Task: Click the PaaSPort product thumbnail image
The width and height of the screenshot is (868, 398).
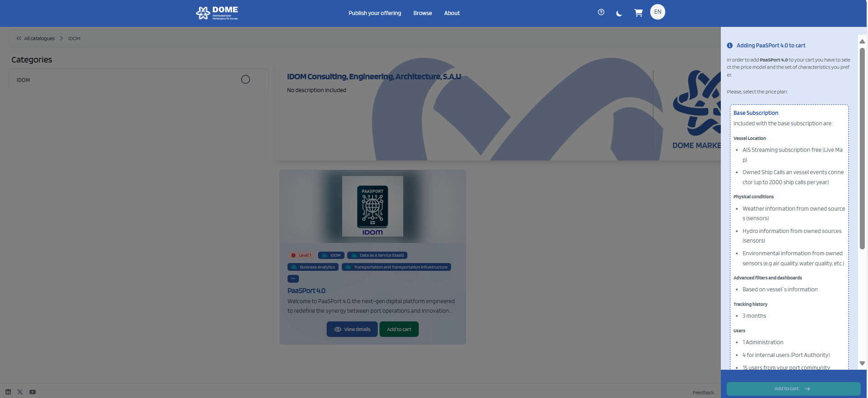Action: pyautogui.click(x=372, y=206)
